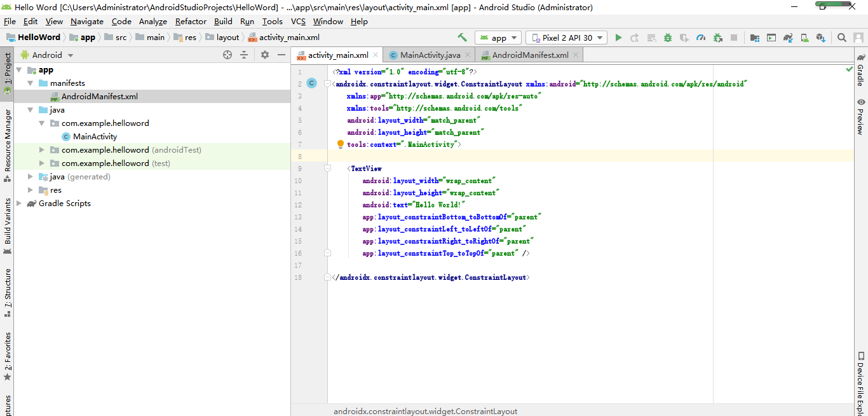Open the File menu
This screenshot has height=416, width=868.
[10, 21]
